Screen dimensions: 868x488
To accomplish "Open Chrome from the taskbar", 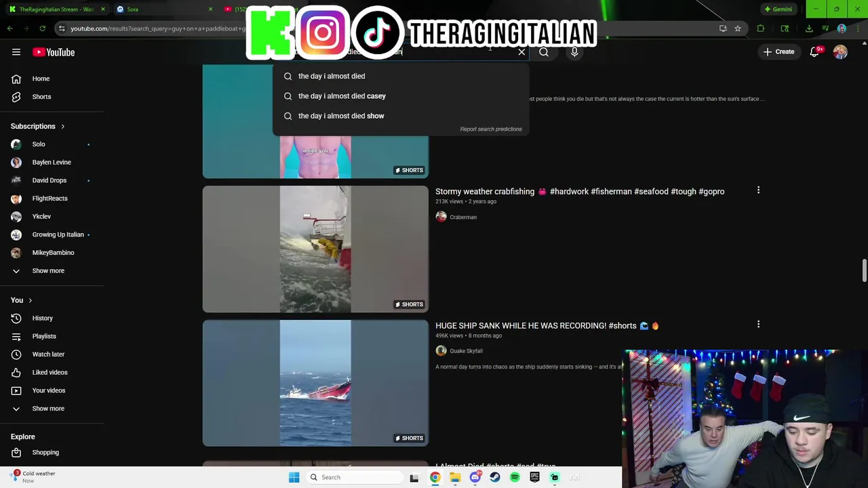I will pyautogui.click(x=435, y=477).
